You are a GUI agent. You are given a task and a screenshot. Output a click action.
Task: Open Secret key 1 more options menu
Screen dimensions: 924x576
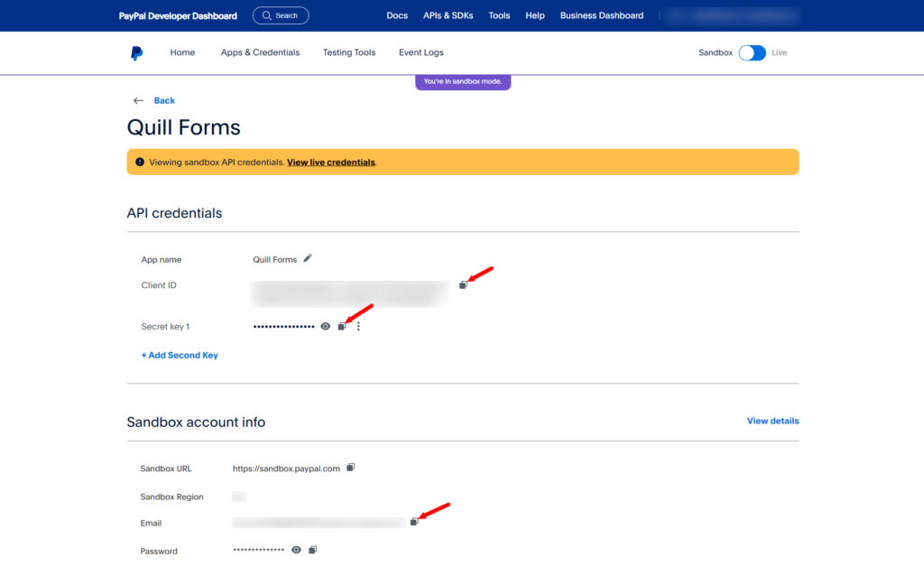358,326
